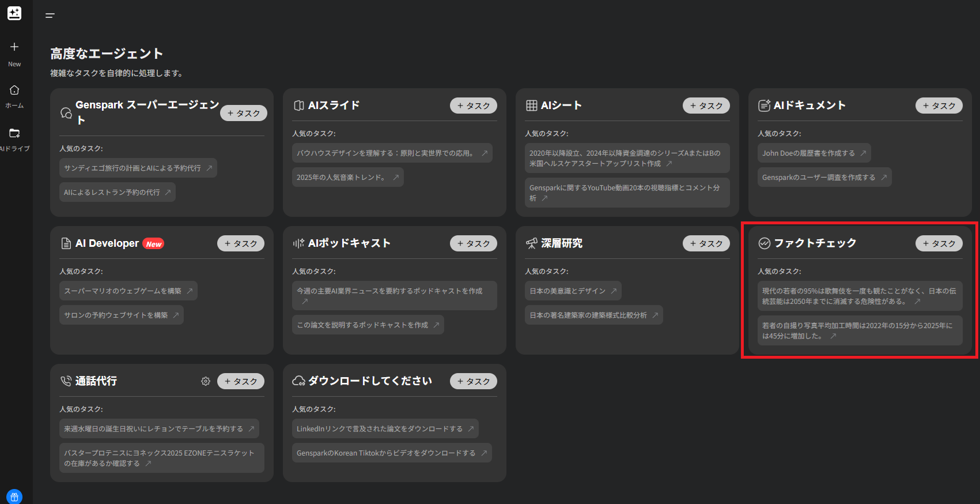The image size is (980, 504).
Task: Add task to Genspark スーパーエージェント
Action: [244, 113]
